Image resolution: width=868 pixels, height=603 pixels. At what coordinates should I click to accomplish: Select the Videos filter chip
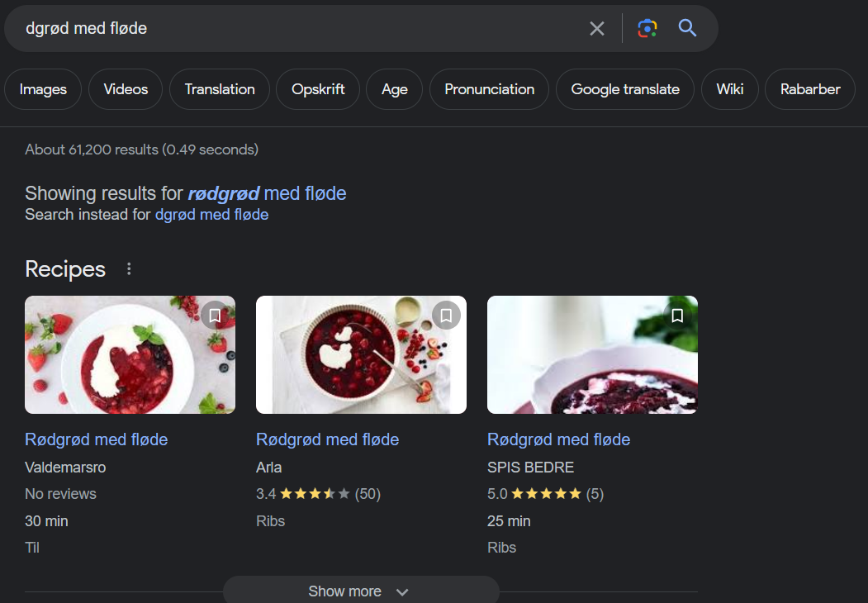pos(126,89)
